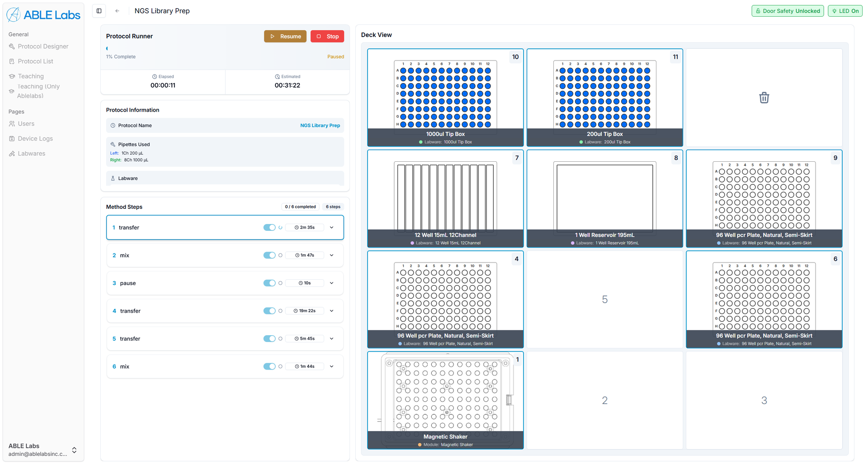868x464 pixels.
Task: Click the 6 steps badge
Action: (x=333, y=207)
